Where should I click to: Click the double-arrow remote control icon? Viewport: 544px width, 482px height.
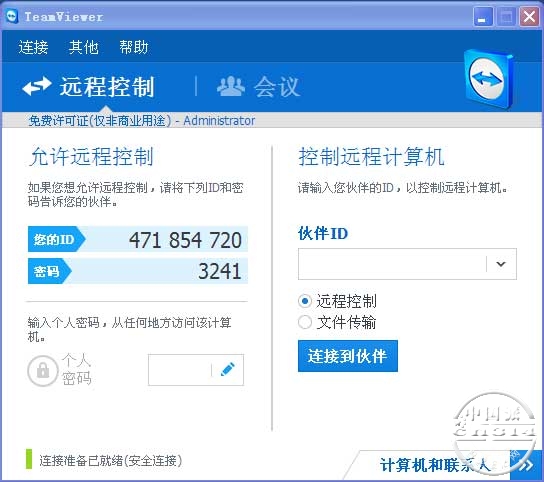point(37,86)
